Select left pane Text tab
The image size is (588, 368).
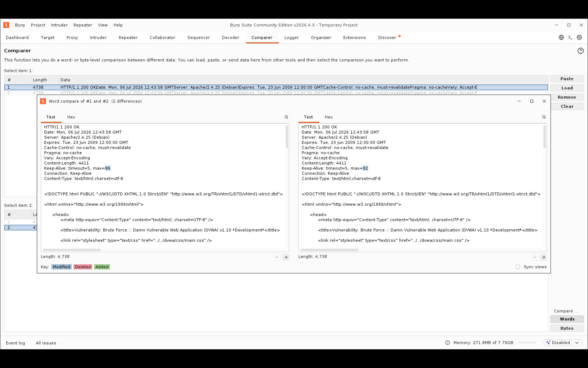click(x=51, y=117)
